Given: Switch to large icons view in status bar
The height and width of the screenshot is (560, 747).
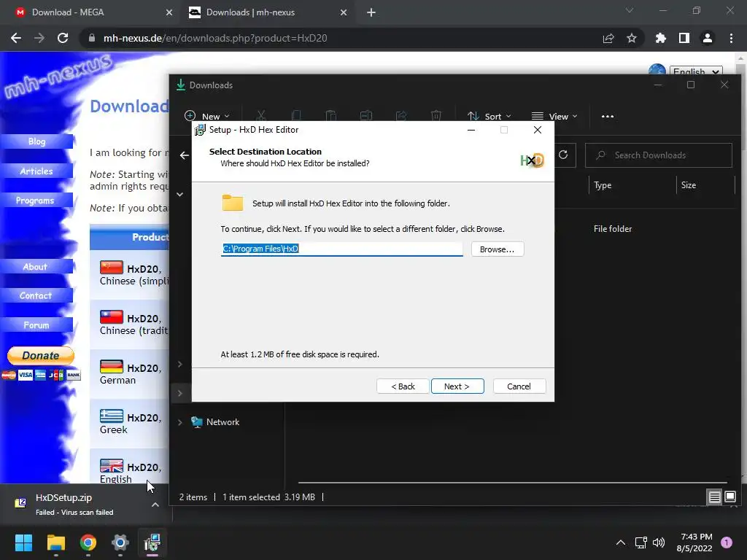Looking at the screenshot, I should [x=730, y=497].
